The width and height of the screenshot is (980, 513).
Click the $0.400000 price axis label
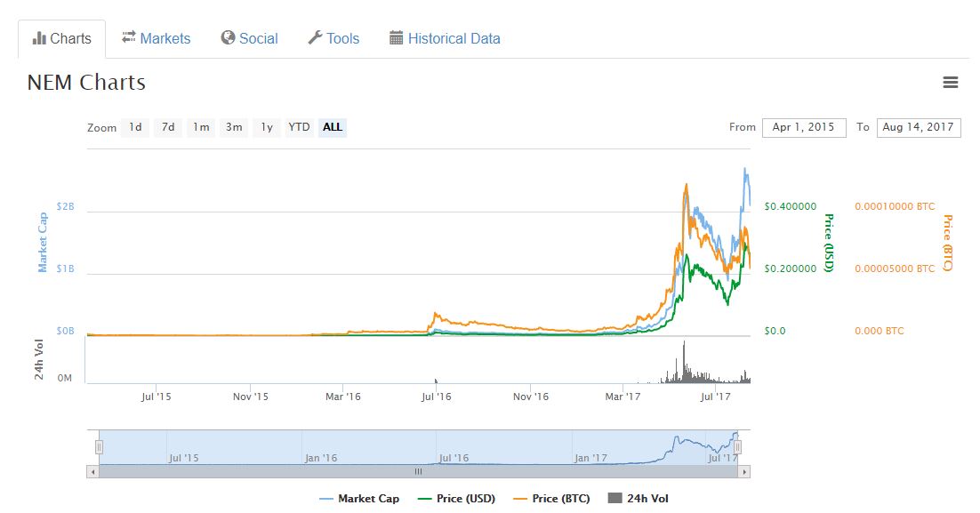tap(790, 206)
